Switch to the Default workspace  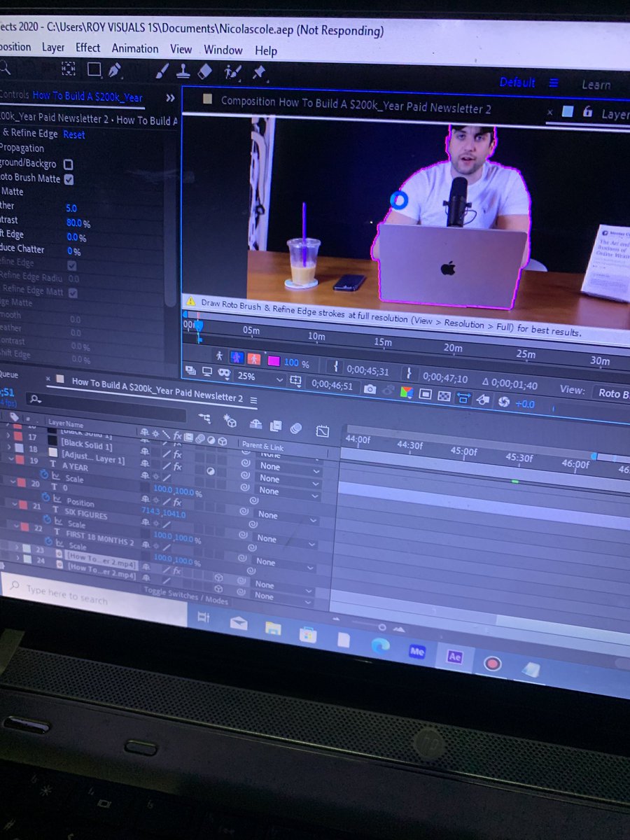point(517,82)
